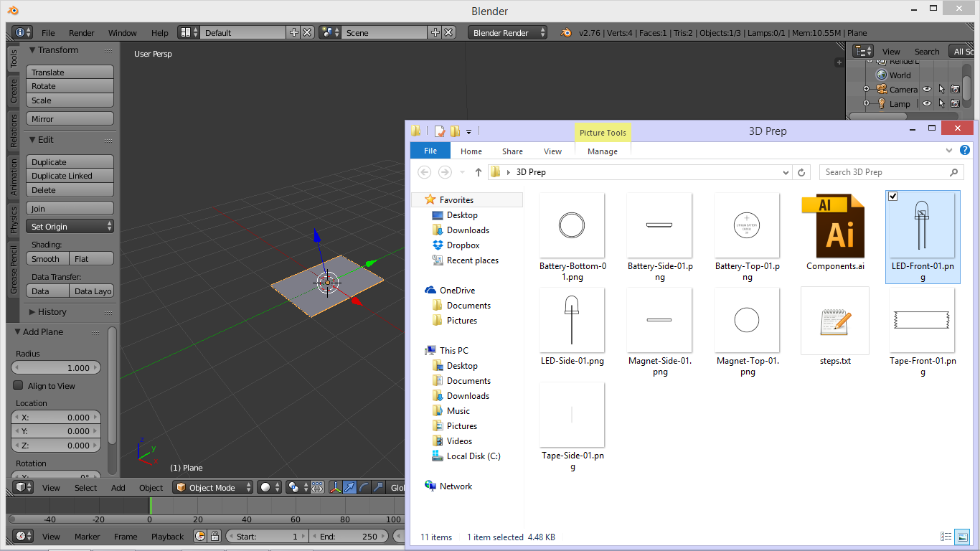The image size is (980, 551).
Task: Delete the current Scene
Action: coord(448,32)
